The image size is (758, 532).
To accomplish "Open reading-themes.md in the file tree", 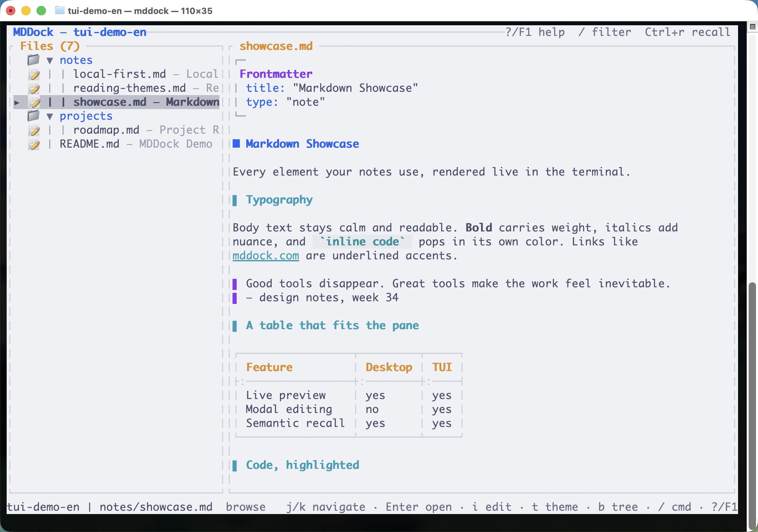I will [x=130, y=88].
